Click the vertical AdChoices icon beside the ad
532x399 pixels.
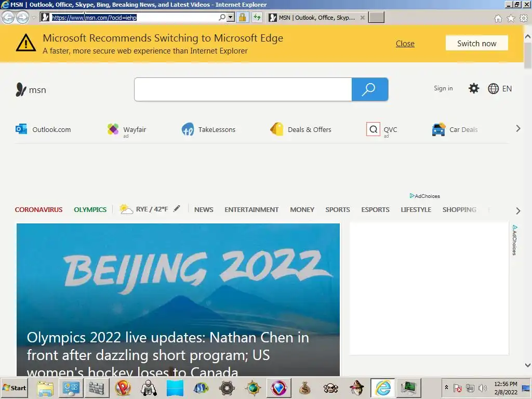point(514,240)
